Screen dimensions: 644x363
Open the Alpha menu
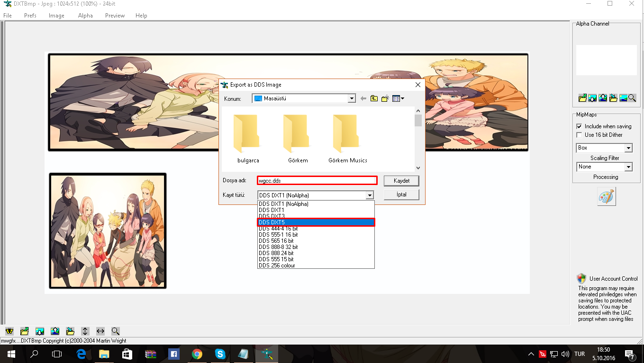(85, 16)
